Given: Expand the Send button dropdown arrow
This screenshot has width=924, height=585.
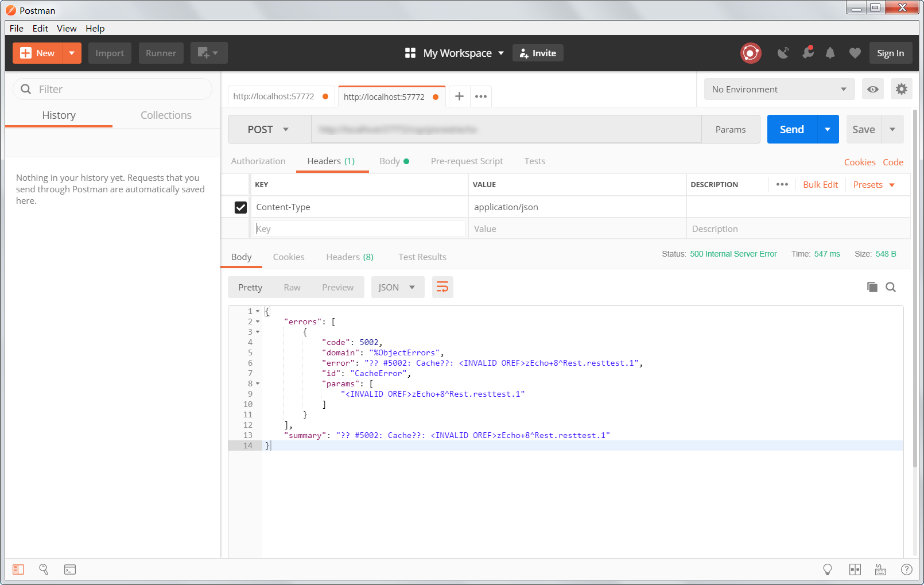Looking at the screenshot, I should [828, 130].
